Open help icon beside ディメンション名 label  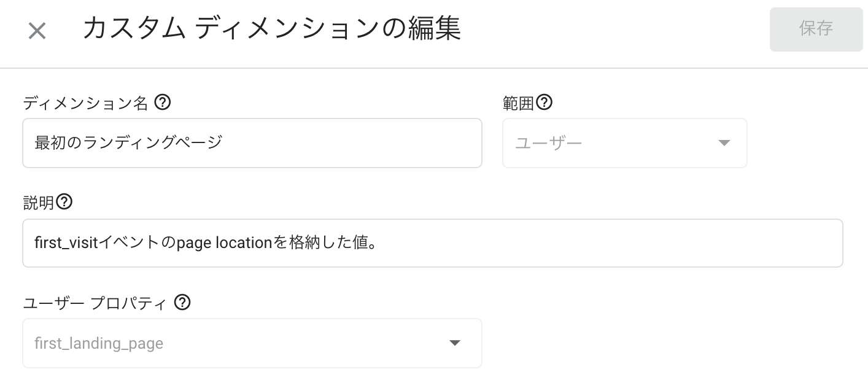pos(162,103)
